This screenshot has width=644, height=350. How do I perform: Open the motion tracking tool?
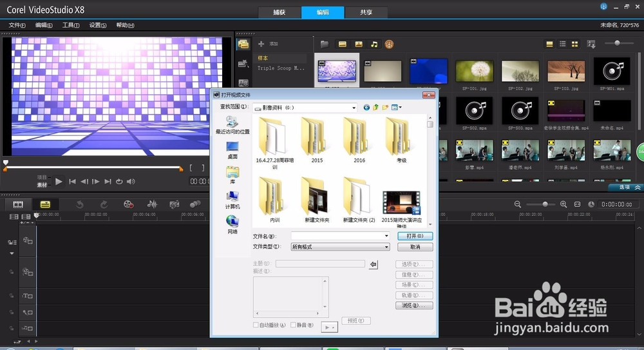pyautogui.click(x=195, y=204)
